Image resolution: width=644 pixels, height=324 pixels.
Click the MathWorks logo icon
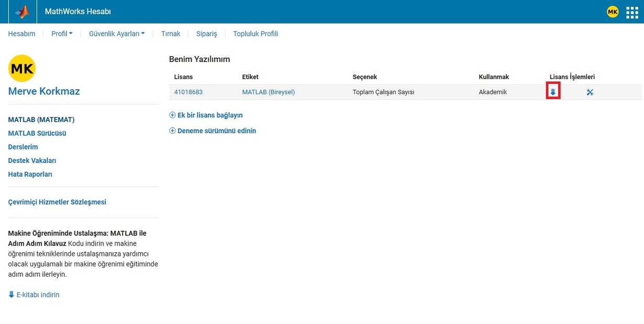tap(22, 12)
